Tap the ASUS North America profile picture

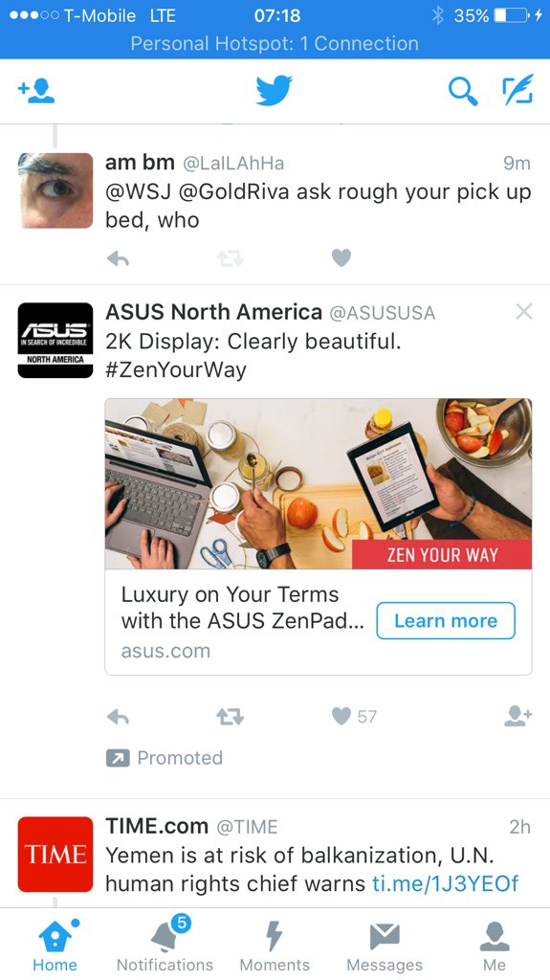55,341
